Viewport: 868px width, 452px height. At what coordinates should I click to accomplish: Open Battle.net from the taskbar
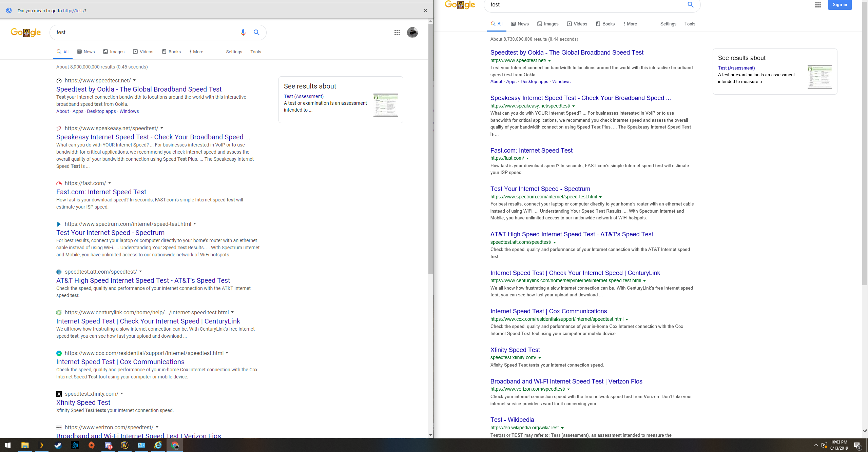tap(75, 445)
